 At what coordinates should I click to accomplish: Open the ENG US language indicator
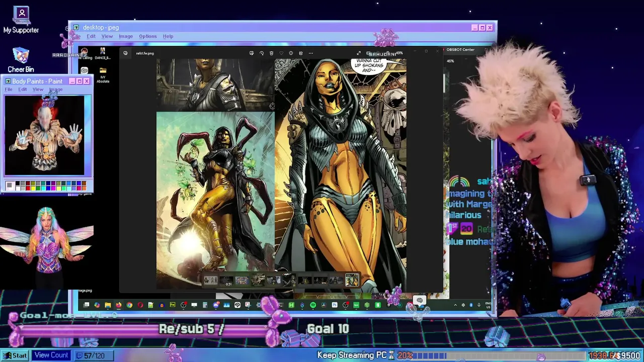click(x=489, y=305)
